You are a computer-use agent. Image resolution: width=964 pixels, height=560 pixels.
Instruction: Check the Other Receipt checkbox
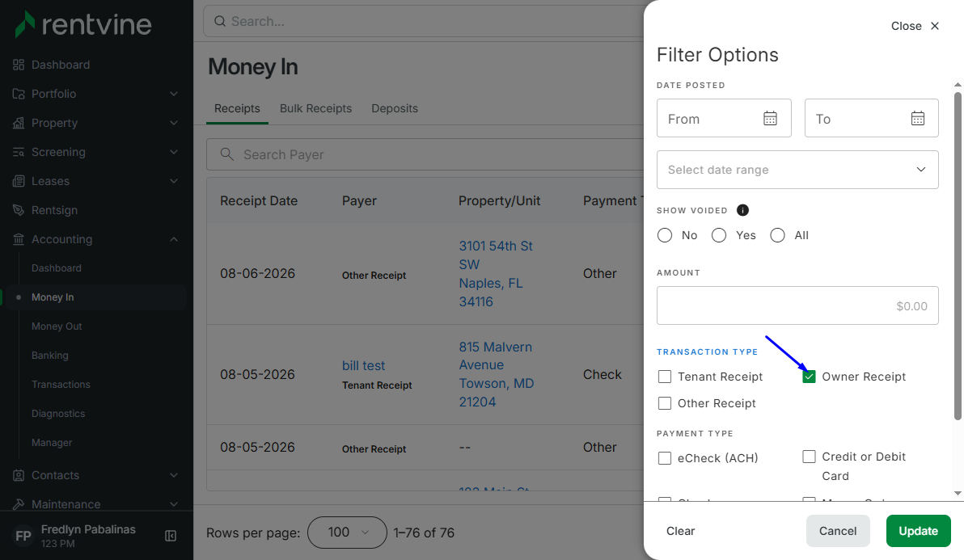[665, 403]
